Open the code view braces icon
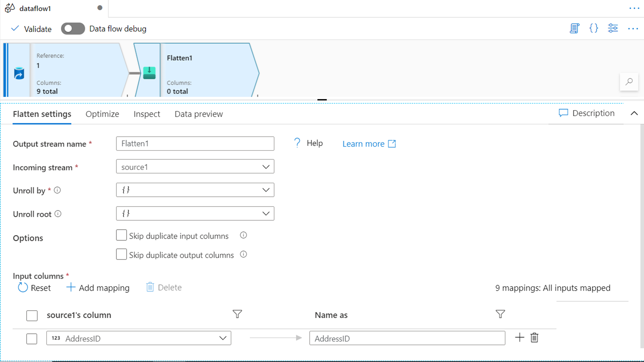 pyautogui.click(x=594, y=29)
